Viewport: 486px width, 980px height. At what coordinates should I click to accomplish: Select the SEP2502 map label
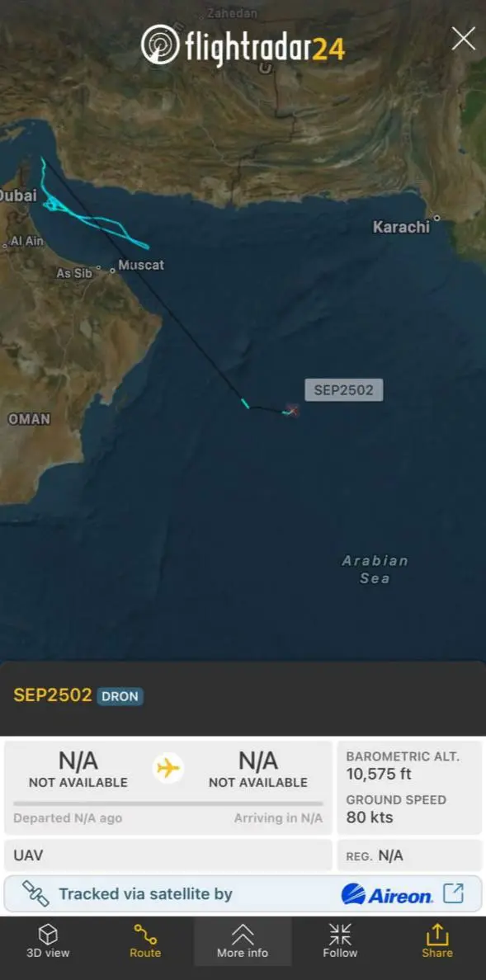(x=343, y=390)
